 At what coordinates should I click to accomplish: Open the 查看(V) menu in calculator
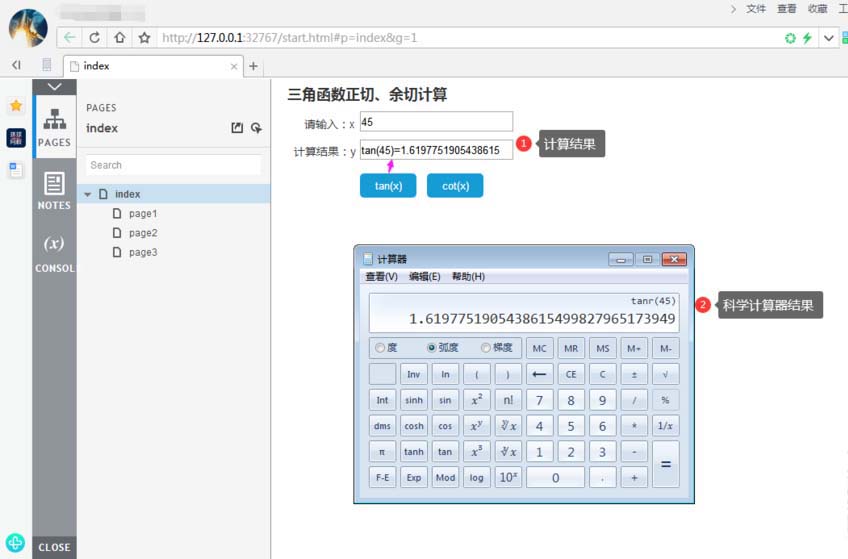coord(381,277)
